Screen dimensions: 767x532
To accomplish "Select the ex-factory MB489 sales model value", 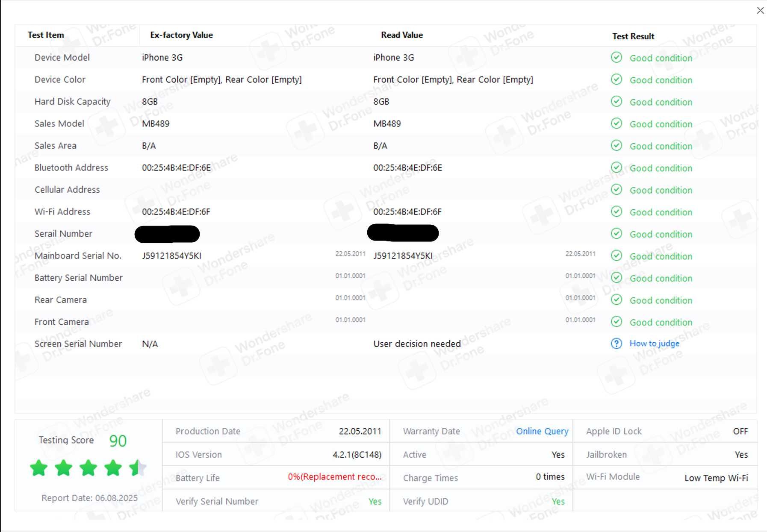I will pos(156,123).
